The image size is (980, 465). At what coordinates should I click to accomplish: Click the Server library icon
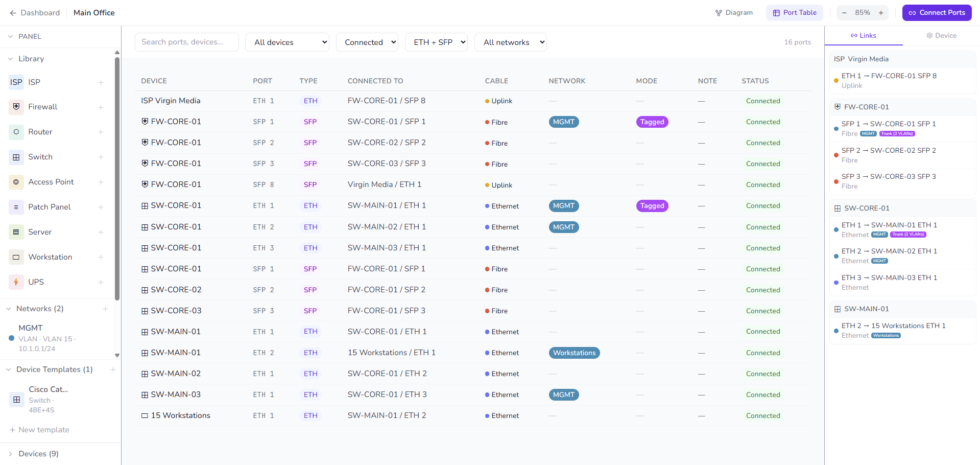coord(16,232)
